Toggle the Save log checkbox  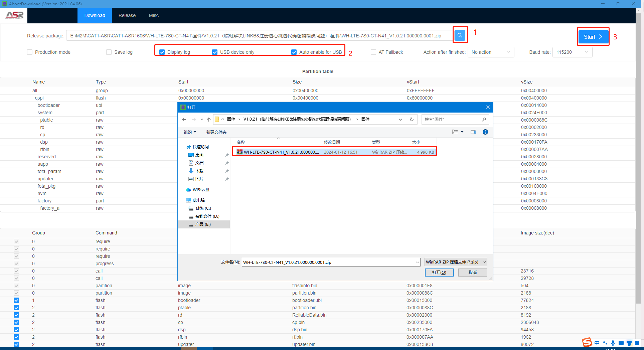(109, 52)
